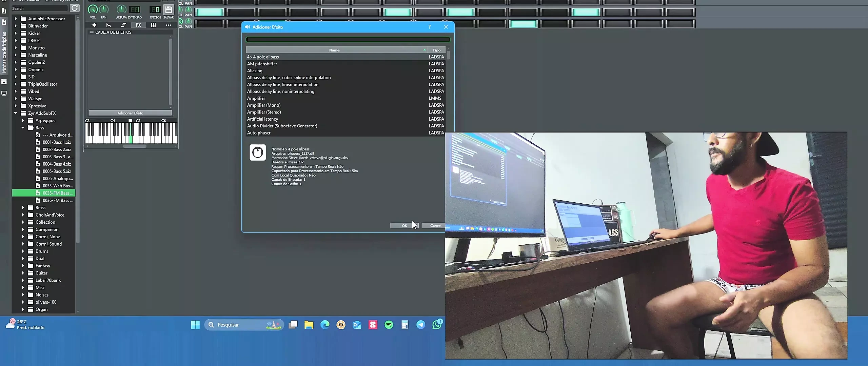Viewport: 868px width, 366px height.
Task: Click the help question mark in dialog
Action: coord(429,27)
